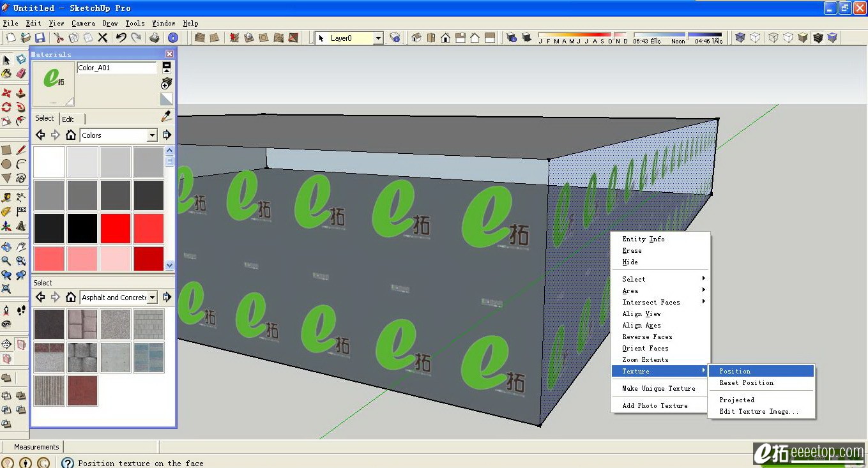The height and width of the screenshot is (468, 868).
Task: Open Details menu beside Asphalt dropdown
Action: (167, 298)
